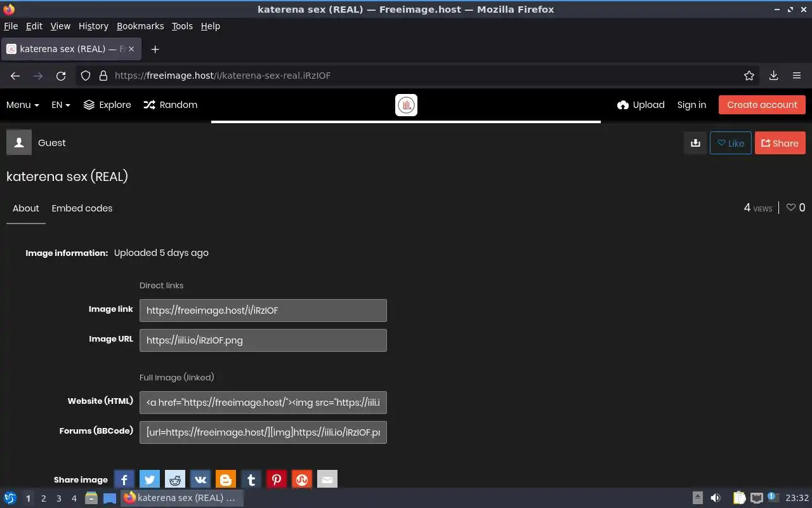The width and height of the screenshot is (812, 508).
Task: Click the Guest username link
Action: point(52,143)
